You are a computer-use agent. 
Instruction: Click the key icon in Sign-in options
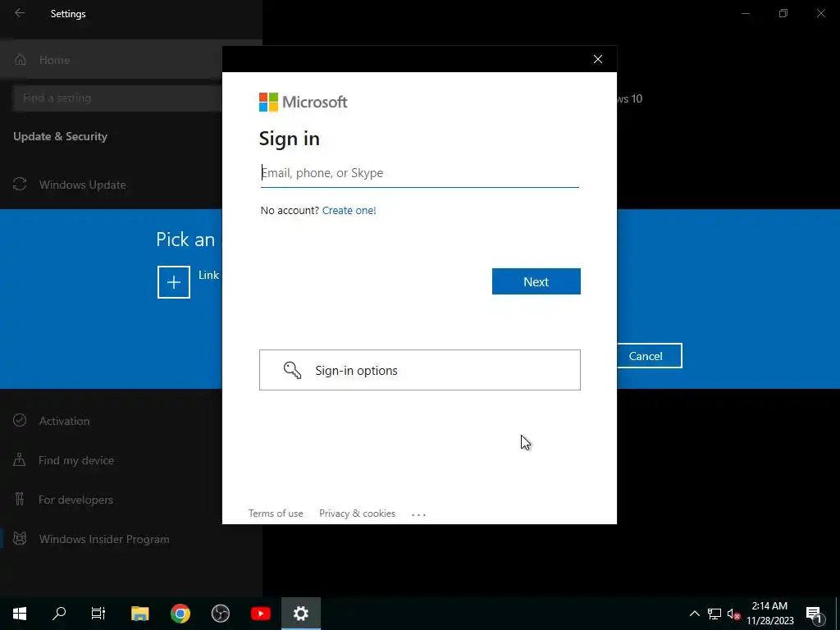point(293,370)
